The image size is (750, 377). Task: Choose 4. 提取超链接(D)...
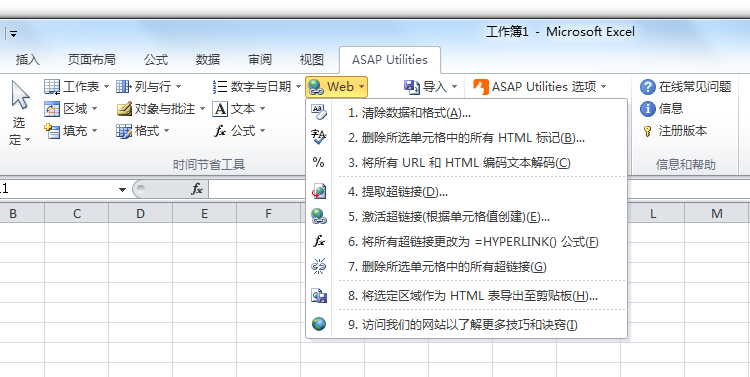coord(466,192)
